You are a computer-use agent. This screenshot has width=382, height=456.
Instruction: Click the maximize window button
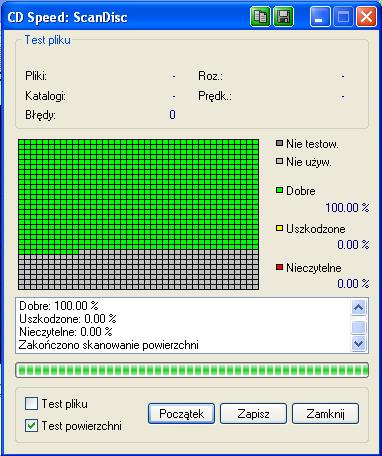coord(343,17)
